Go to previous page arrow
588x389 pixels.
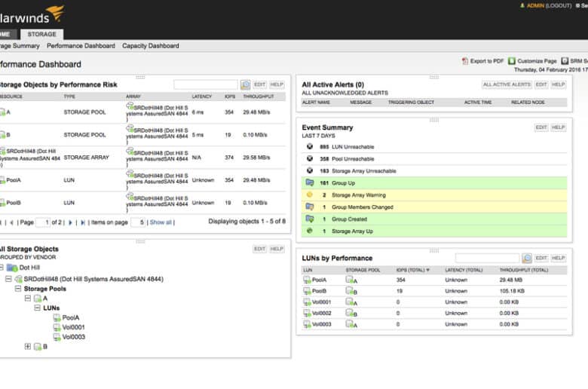(x=11, y=223)
